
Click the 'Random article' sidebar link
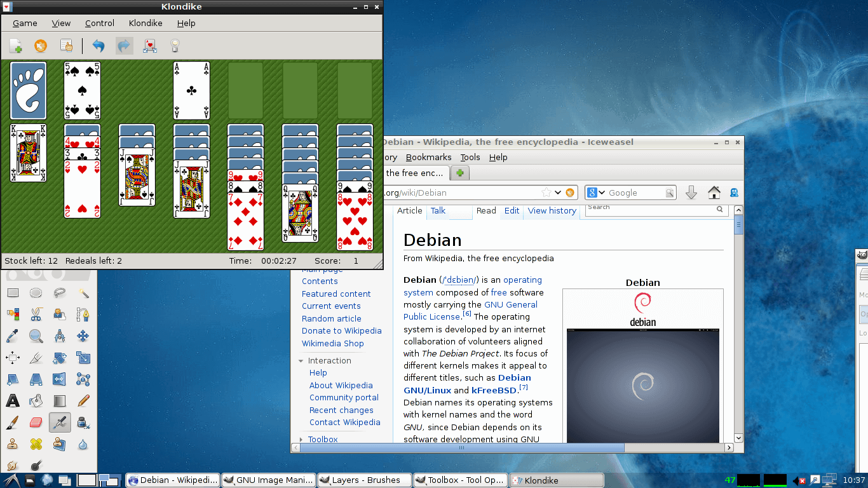331,318
